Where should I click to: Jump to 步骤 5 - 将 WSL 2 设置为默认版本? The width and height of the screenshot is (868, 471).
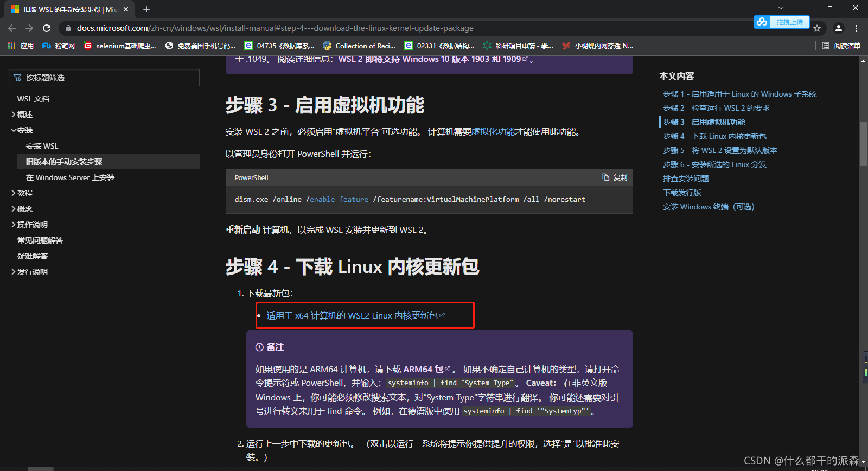(x=720, y=151)
